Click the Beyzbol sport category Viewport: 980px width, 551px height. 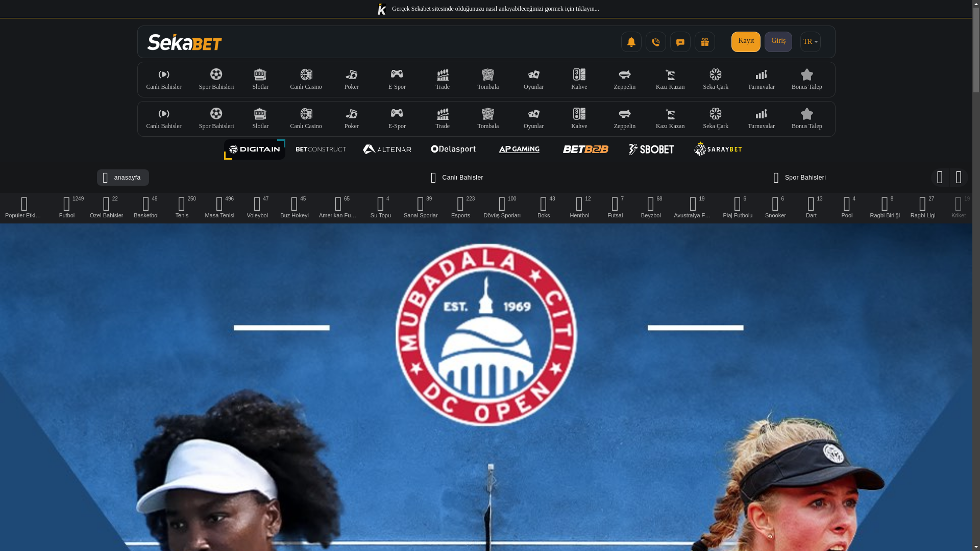tap(651, 208)
